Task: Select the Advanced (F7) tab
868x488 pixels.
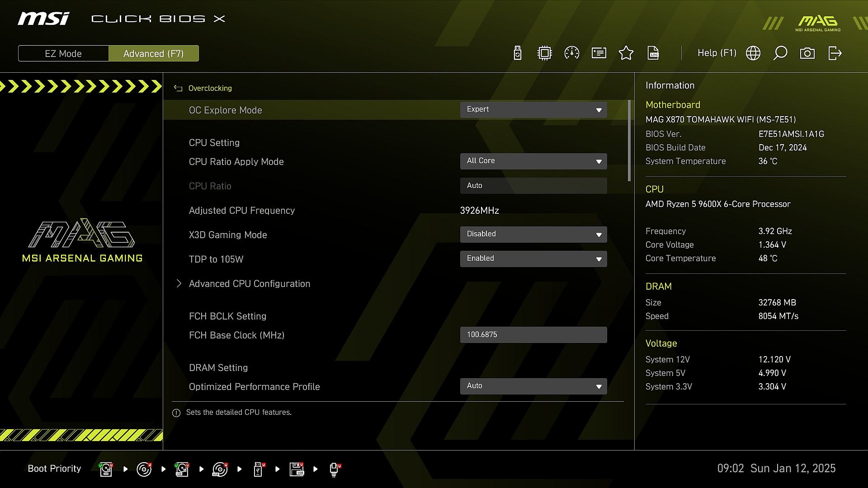Action: click(154, 53)
